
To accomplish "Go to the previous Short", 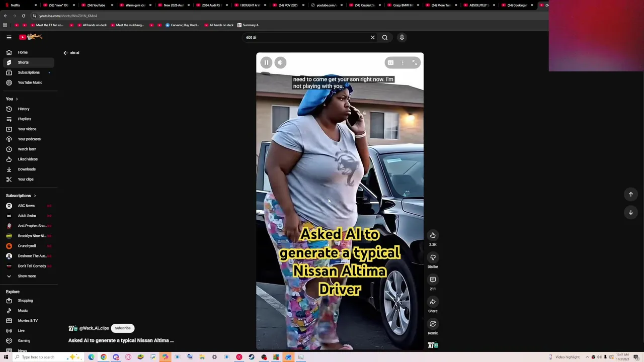I will [x=630, y=194].
